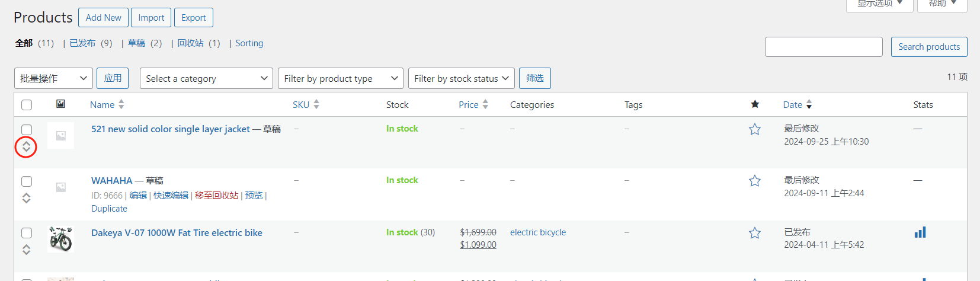
Task: Switch to the Sorting view
Action: (x=249, y=43)
